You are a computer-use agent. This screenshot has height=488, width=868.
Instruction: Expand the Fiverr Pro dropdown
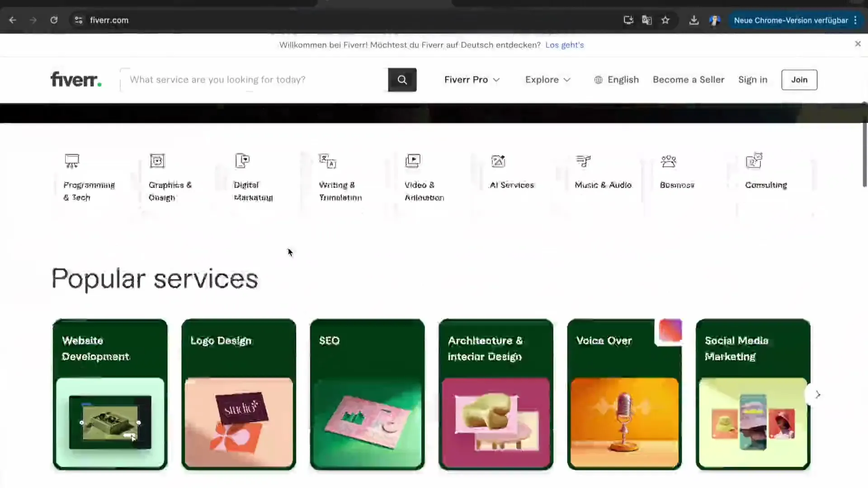[472, 80]
